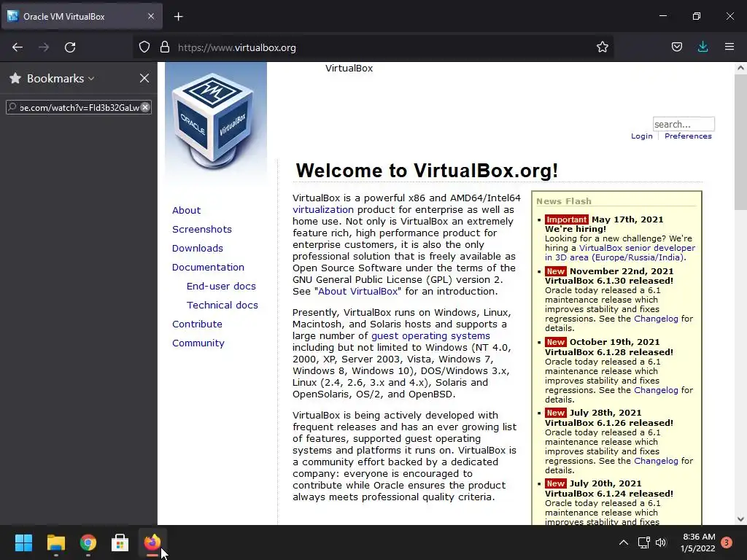Viewport: 747px width, 560px height.
Task: Open the Save to Pocket icon
Action: (x=676, y=47)
